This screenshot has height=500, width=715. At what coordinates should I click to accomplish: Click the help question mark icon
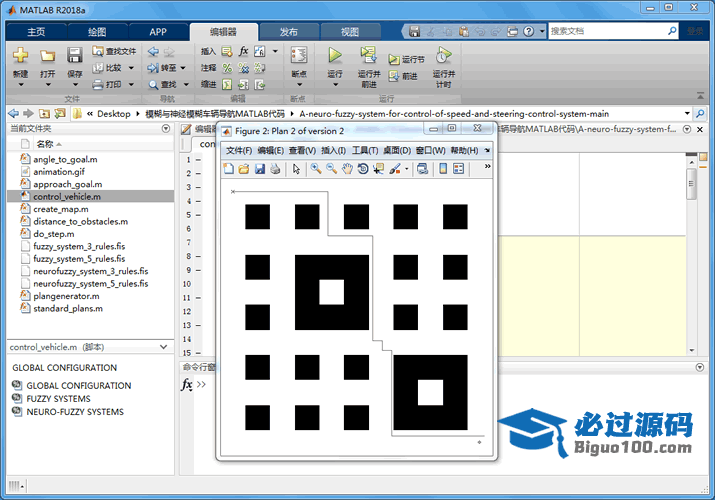(528, 31)
